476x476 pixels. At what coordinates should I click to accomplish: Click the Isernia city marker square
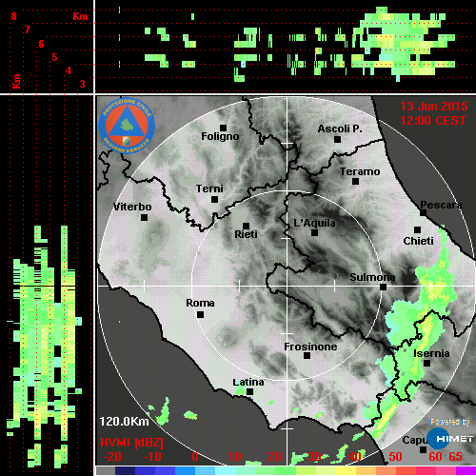427,363
